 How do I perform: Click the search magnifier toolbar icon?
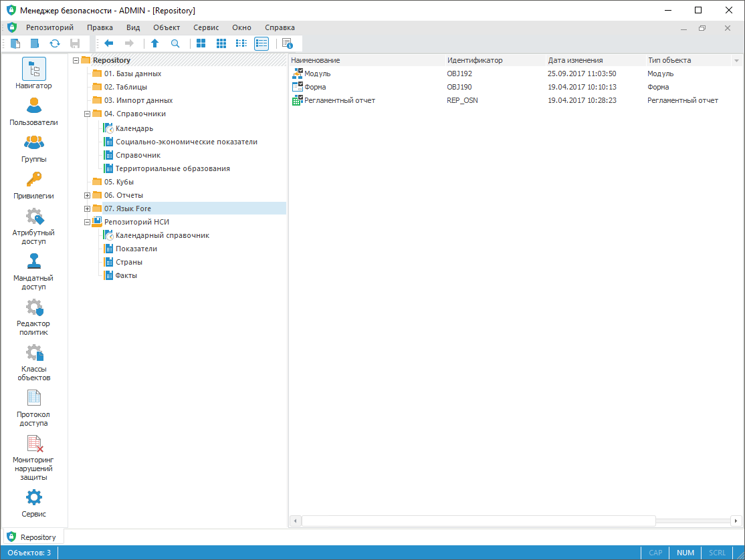175,43
